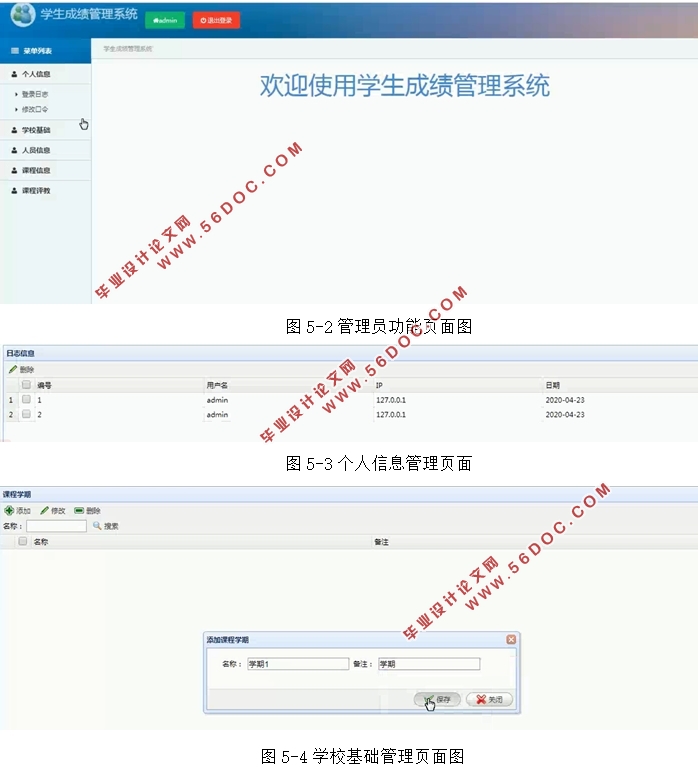The image size is (698, 768).
Task: Close the 添加课程学期 dialog
Action: point(511,639)
